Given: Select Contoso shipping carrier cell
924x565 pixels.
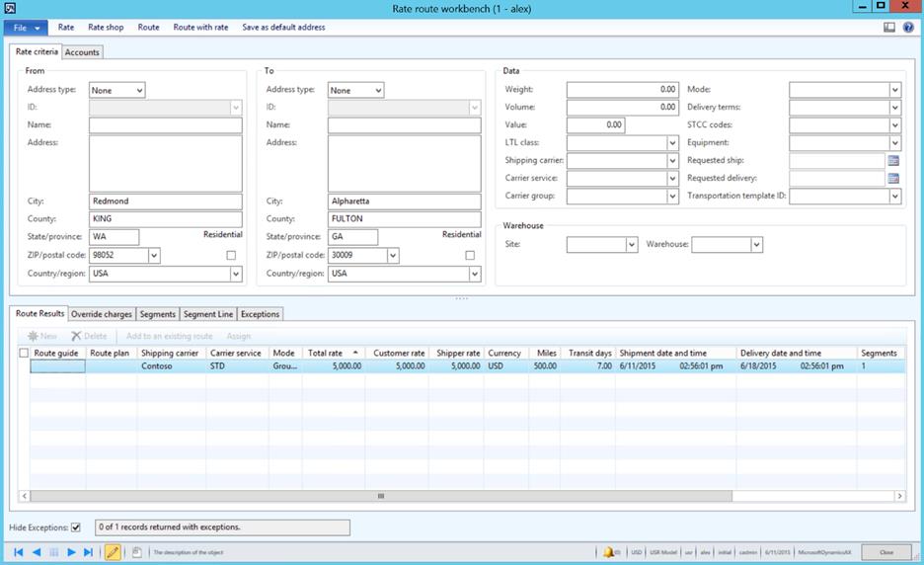Looking at the screenshot, I should click(x=172, y=366).
